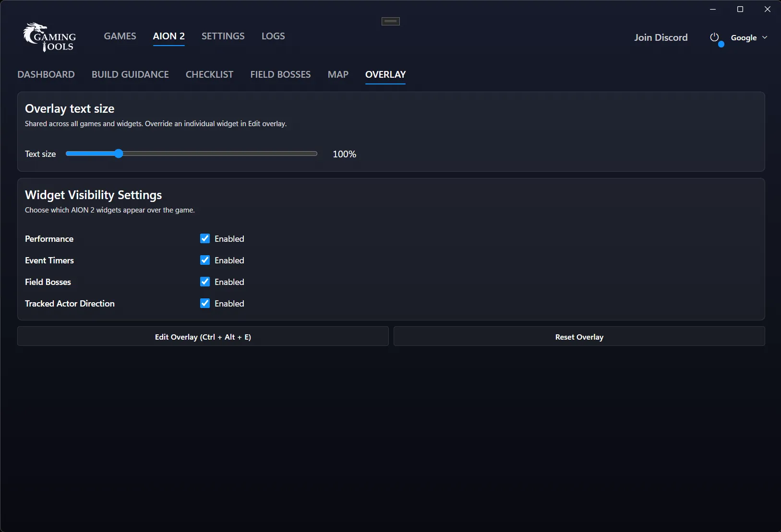Click the Tracked Actor Direction label
Screen dimensions: 781x532
(70, 304)
